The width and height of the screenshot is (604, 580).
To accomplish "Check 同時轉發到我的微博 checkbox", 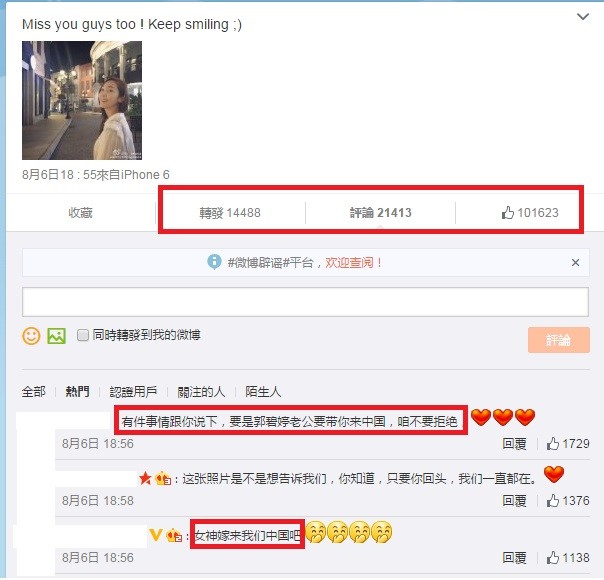I will (82, 335).
